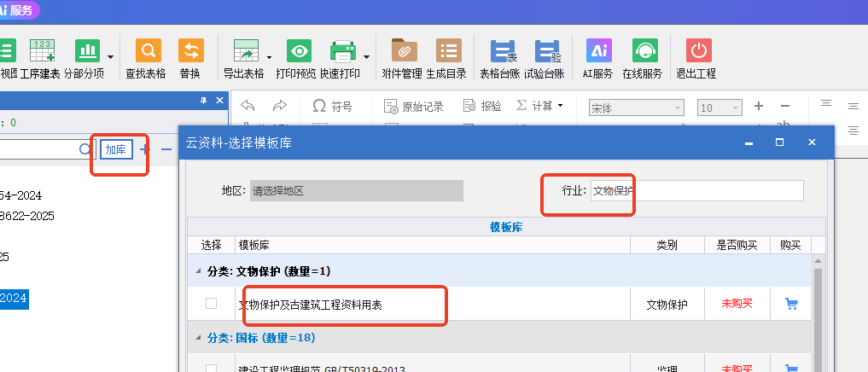The width and height of the screenshot is (868, 372).
Task: Close the 云资料-选择模板库 dialog
Action: (812, 142)
